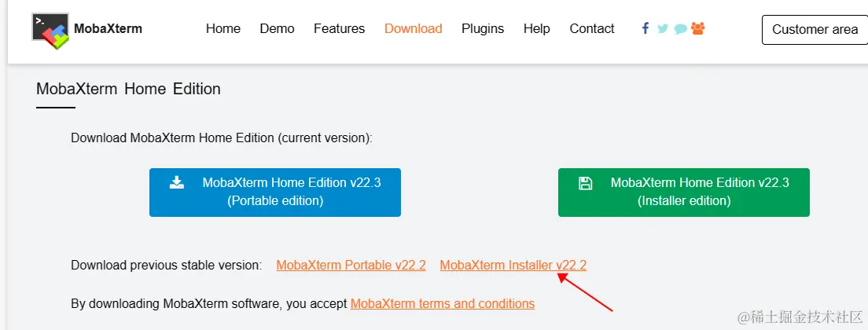868x330 pixels.
Task: Download Home Edition v22.3 Installer edition
Action: click(x=684, y=192)
